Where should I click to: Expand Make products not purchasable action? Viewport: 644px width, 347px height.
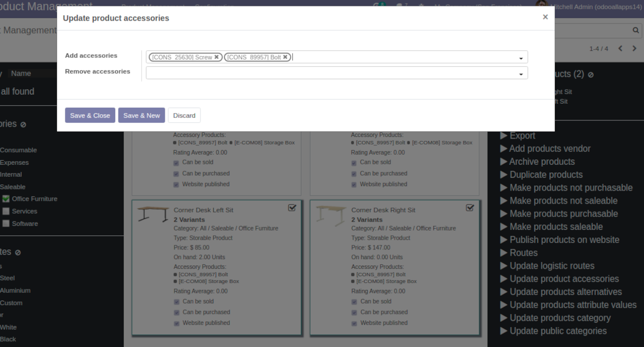click(566, 188)
